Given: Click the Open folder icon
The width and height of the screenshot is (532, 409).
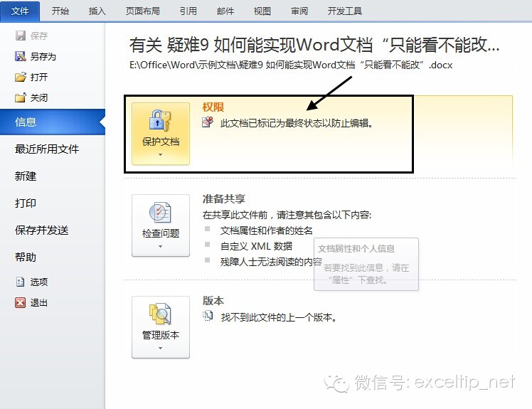Looking at the screenshot, I should (21, 77).
